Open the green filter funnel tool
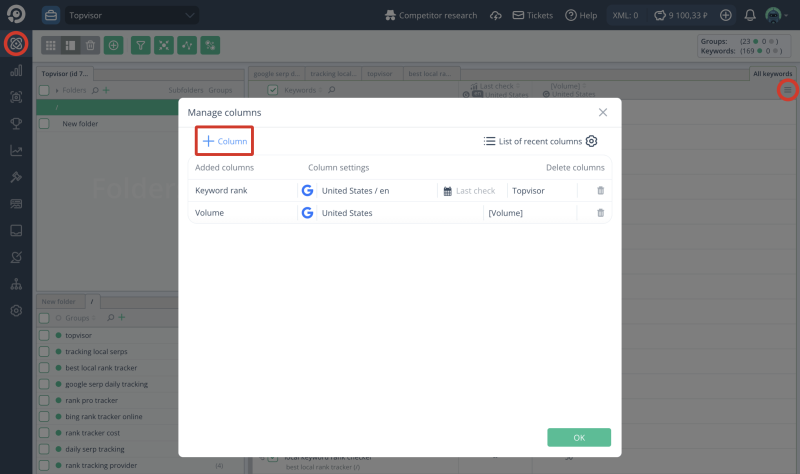 point(140,45)
